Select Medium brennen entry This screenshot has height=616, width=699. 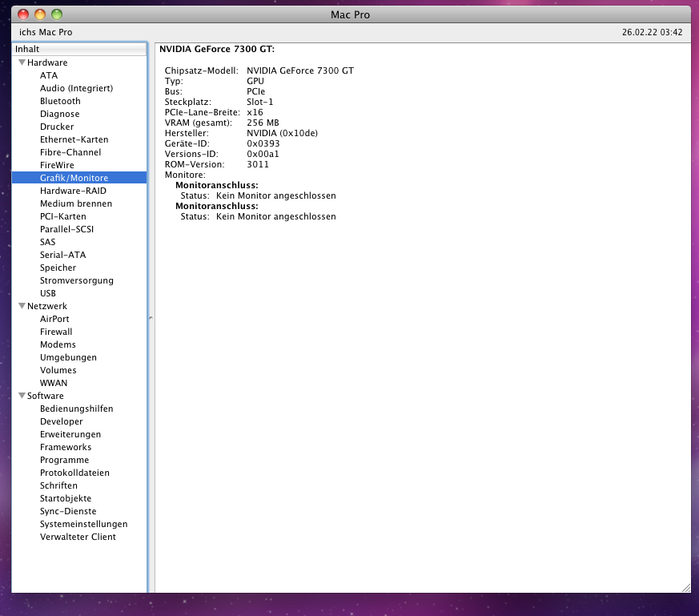(x=76, y=203)
